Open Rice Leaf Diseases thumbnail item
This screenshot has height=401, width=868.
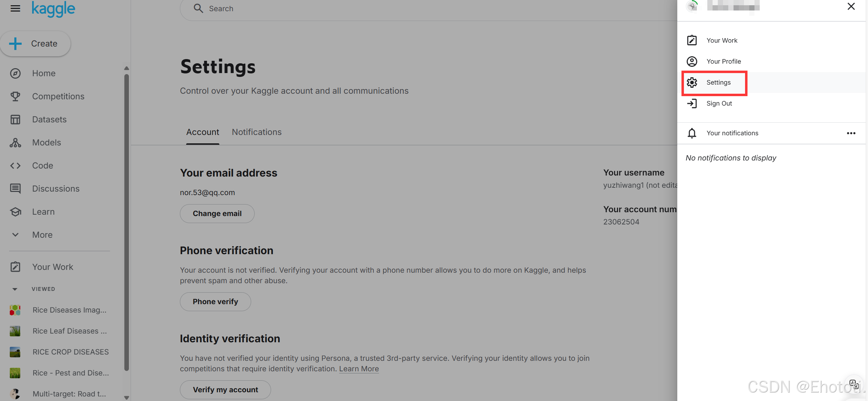pos(15,331)
